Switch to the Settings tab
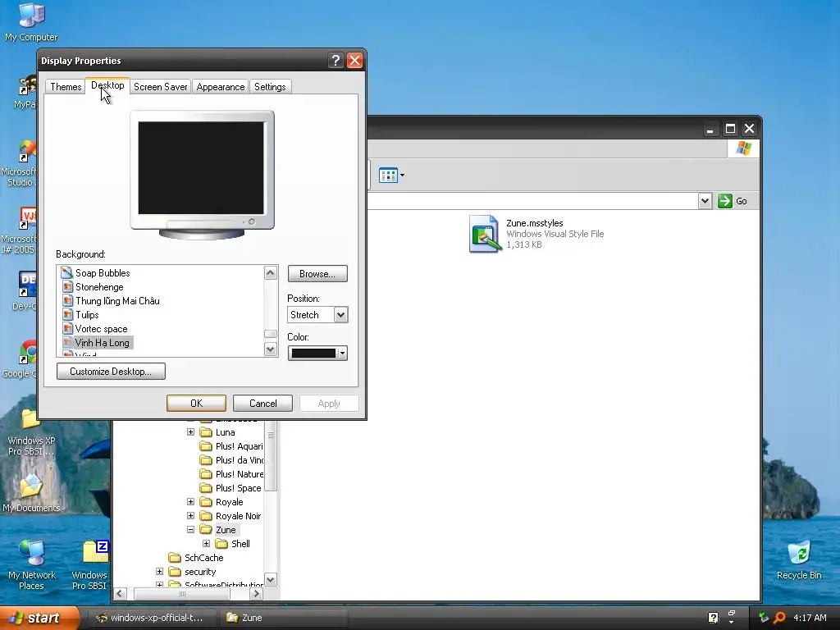Screen dimensions: 840x630 pos(270,87)
